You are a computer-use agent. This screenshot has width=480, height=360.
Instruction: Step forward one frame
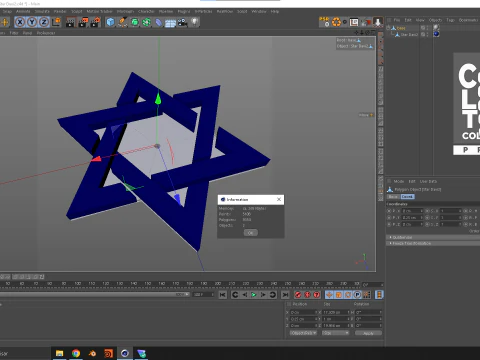tap(263, 295)
